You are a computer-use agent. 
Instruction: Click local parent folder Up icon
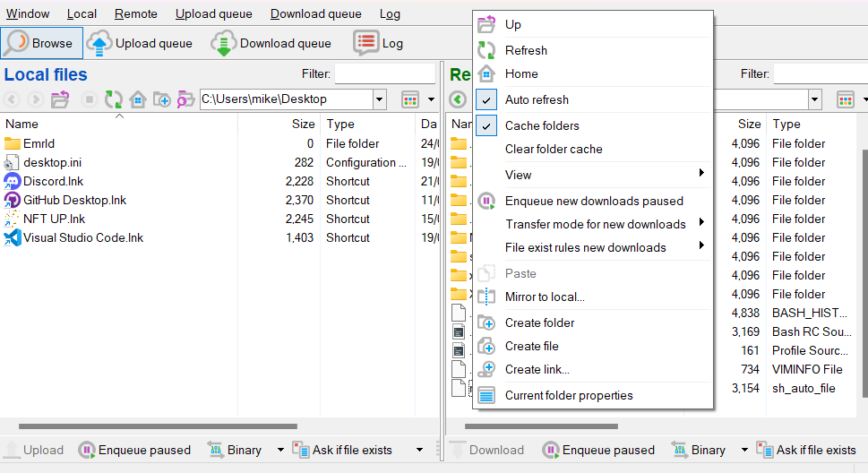60,99
